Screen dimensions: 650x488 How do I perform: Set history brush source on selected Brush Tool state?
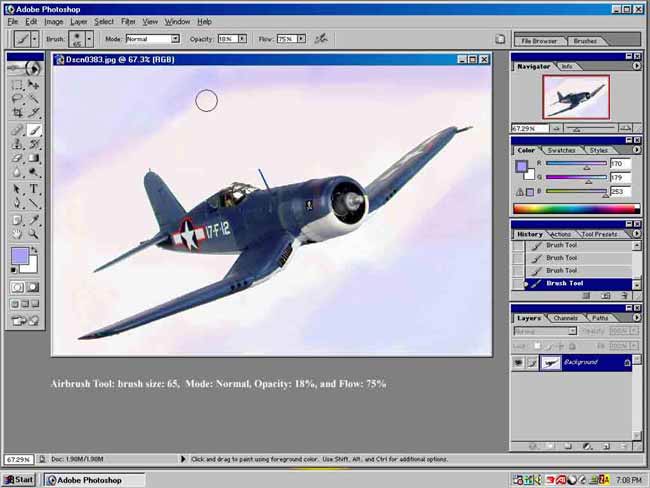[x=517, y=284]
